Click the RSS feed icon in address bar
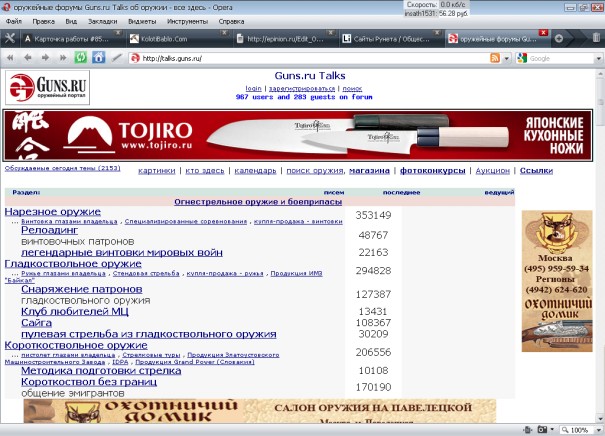This screenshot has height=436, width=605. pos(495,58)
